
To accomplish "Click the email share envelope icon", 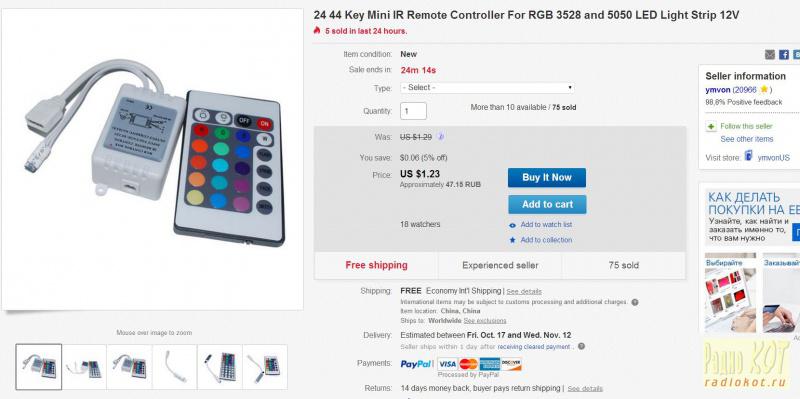I will (770, 55).
